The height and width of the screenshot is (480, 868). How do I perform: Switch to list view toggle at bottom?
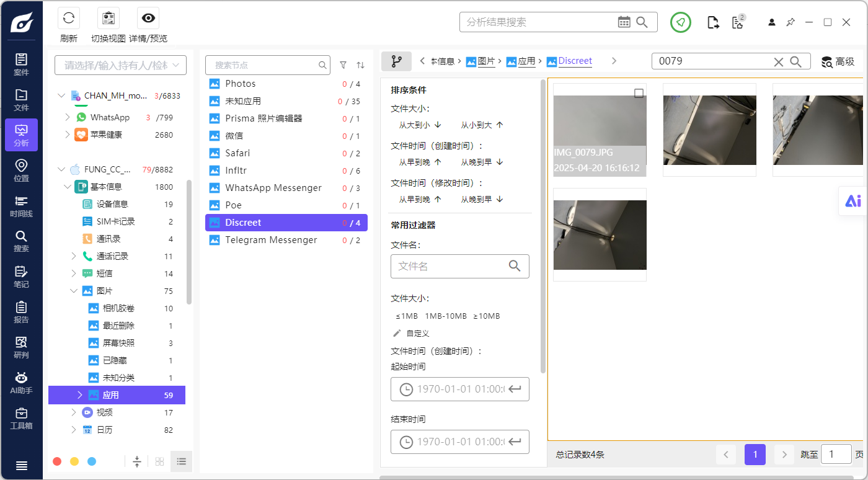coord(181,461)
